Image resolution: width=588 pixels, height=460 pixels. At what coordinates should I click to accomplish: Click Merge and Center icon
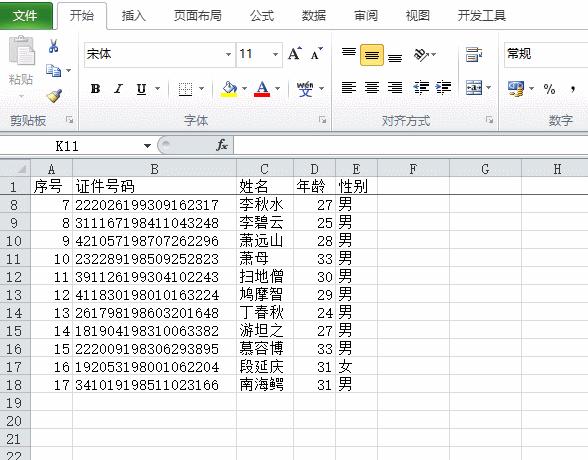[x=474, y=88]
